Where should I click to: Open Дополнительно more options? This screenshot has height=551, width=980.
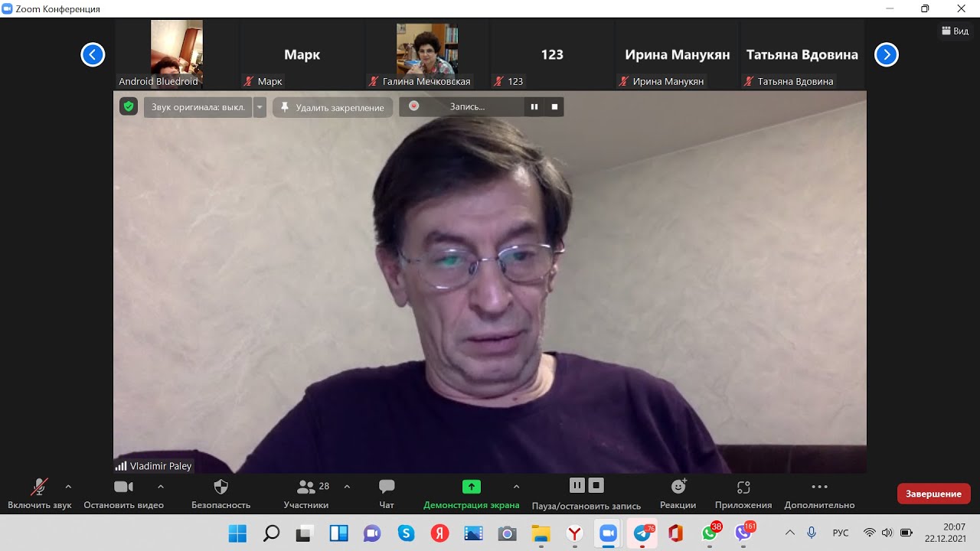tap(819, 494)
